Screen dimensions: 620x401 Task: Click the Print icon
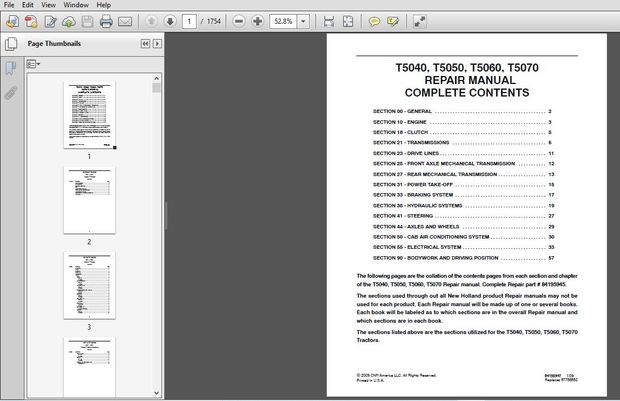pos(106,21)
